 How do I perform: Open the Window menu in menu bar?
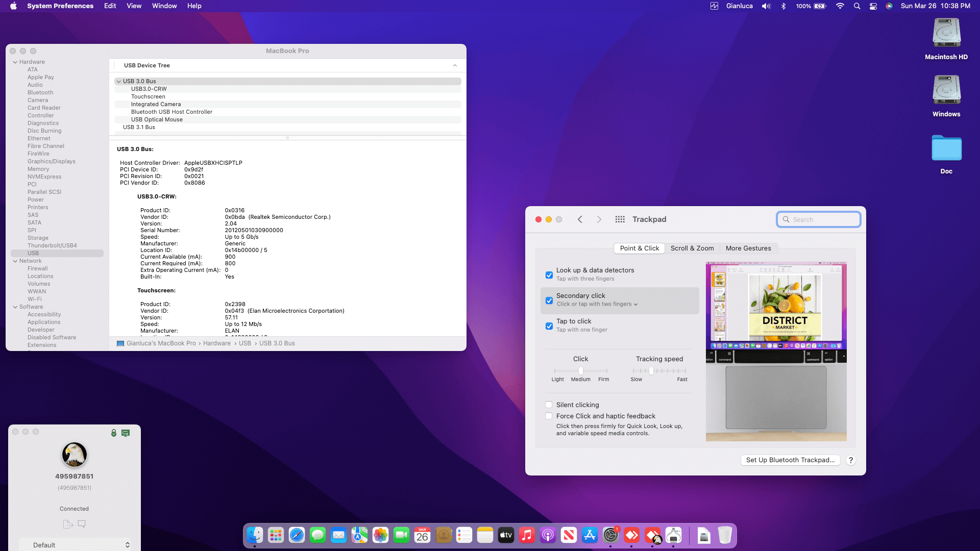pyautogui.click(x=164, y=6)
